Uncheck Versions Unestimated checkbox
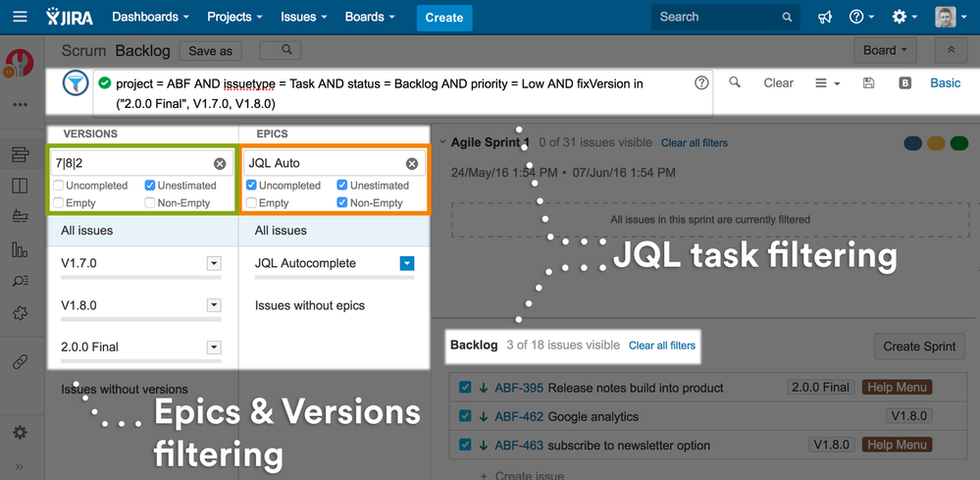 click(150, 186)
